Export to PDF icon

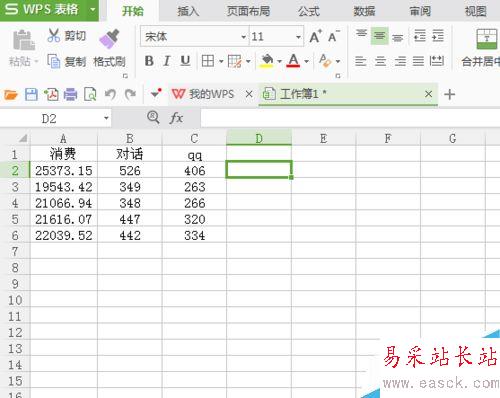coord(51,95)
